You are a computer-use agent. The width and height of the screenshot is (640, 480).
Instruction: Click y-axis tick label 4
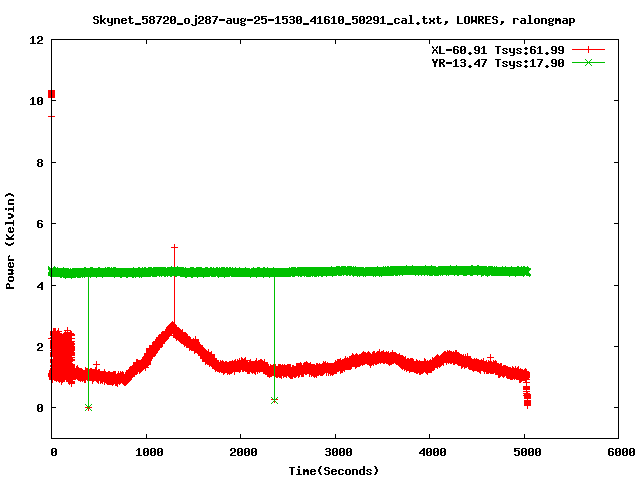point(40,286)
